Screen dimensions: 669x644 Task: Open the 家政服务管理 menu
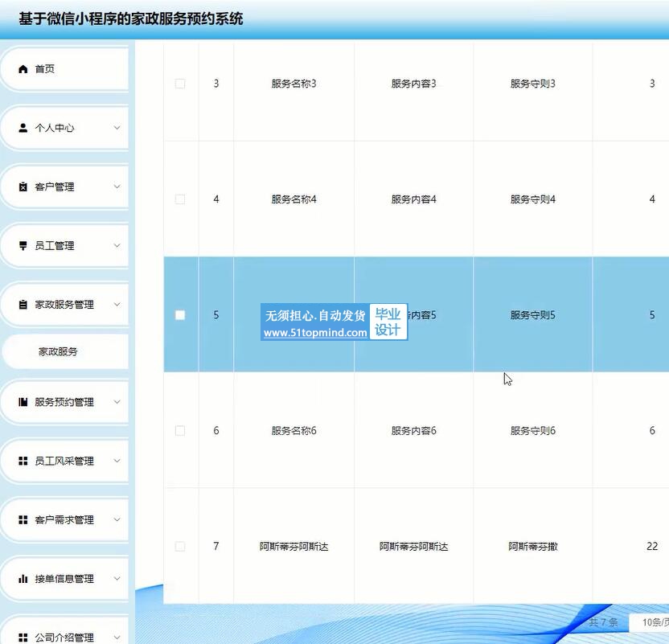pyautogui.click(x=65, y=305)
